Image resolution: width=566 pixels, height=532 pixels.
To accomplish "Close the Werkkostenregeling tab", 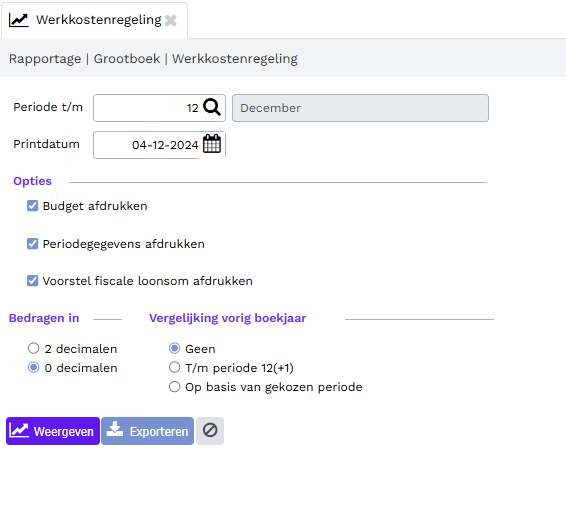I will 171,21.
